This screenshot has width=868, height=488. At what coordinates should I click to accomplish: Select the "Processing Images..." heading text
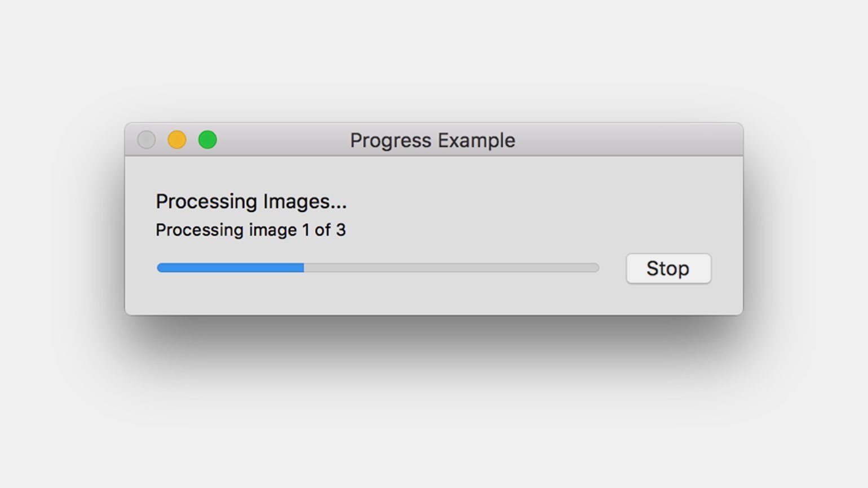pyautogui.click(x=251, y=202)
